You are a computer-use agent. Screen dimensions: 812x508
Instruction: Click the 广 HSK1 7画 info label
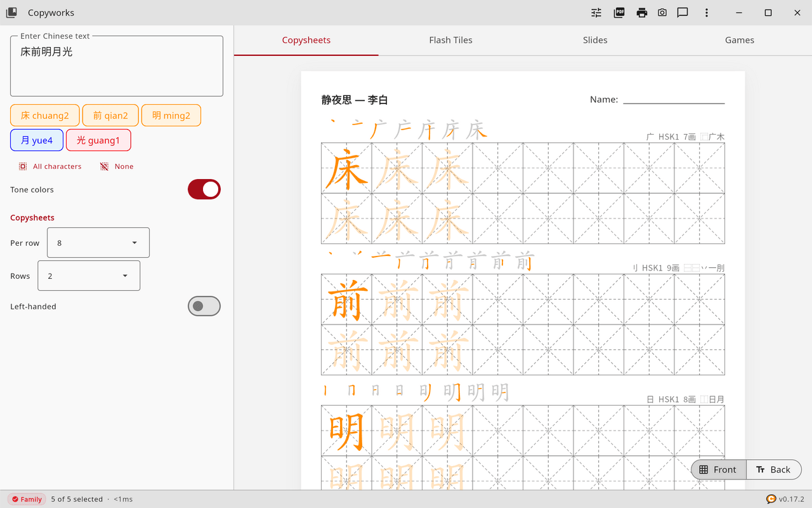(685, 137)
